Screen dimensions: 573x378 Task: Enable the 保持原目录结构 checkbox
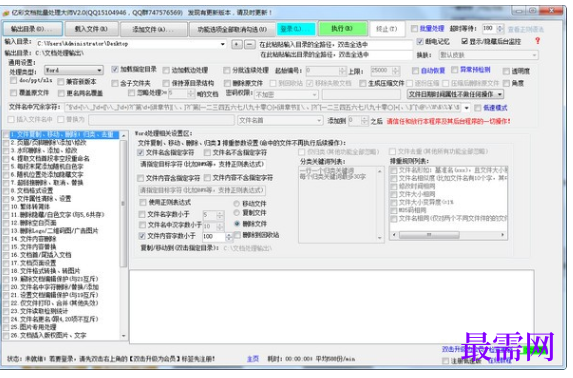click(166, 83)
